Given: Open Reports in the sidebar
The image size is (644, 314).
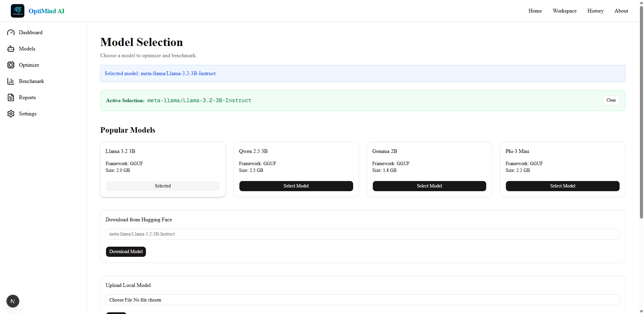Looking at the screenshot, I should coord(27,97).
